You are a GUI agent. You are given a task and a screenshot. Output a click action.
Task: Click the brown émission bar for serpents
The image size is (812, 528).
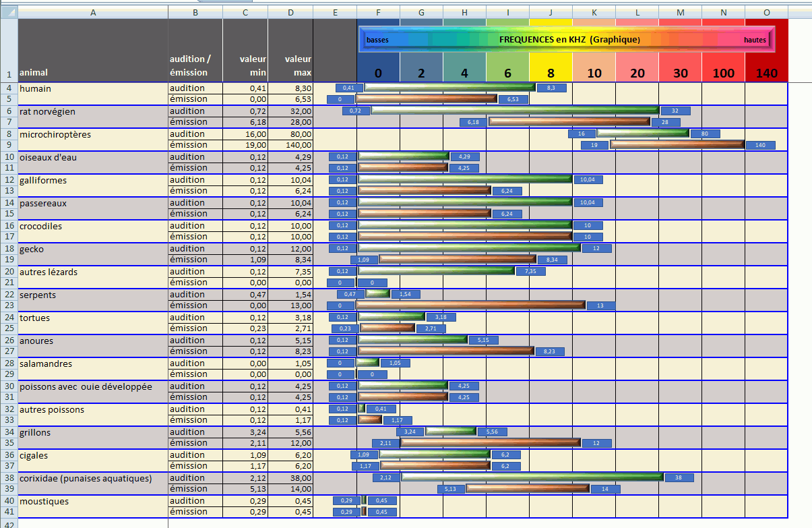470,305
